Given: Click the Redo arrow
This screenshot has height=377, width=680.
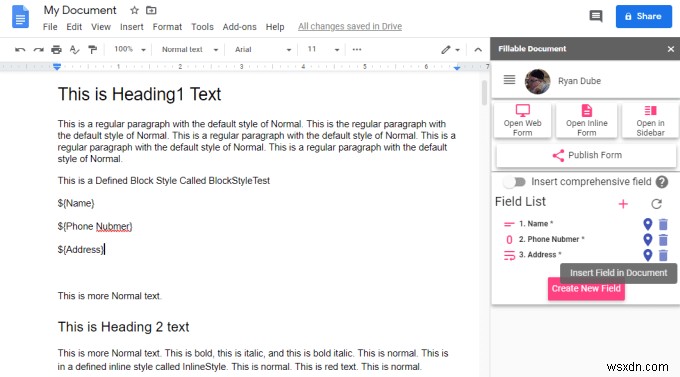Looking at the screenshot, I should (x=39, y=50).
